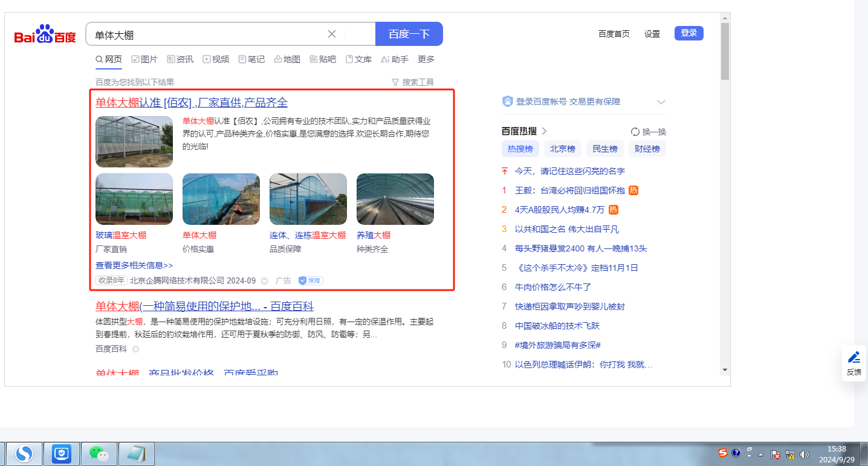Switch to the 图片 search tab
868x466 pixels.
144,59
